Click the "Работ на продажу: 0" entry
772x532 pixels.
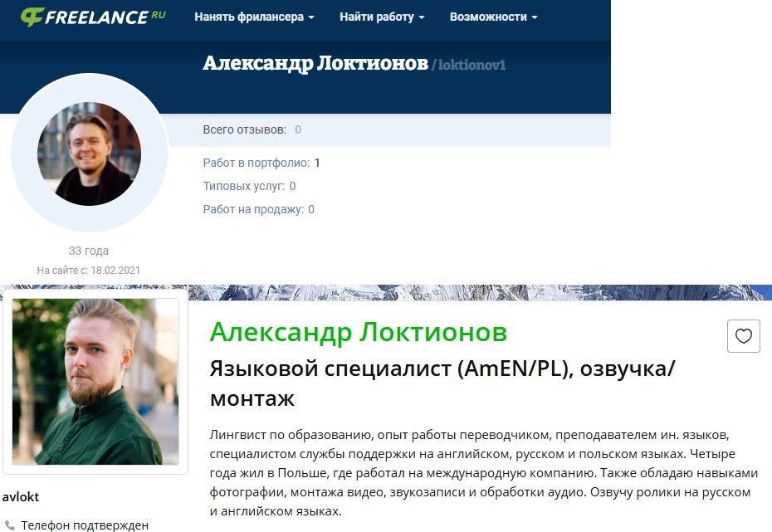point(257,209)
